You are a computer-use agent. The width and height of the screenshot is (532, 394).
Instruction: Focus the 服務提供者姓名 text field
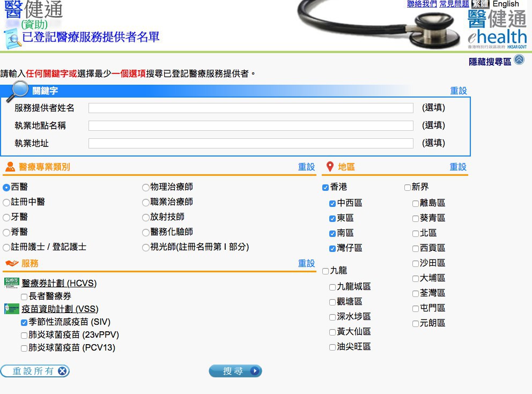tap(250, 108)
